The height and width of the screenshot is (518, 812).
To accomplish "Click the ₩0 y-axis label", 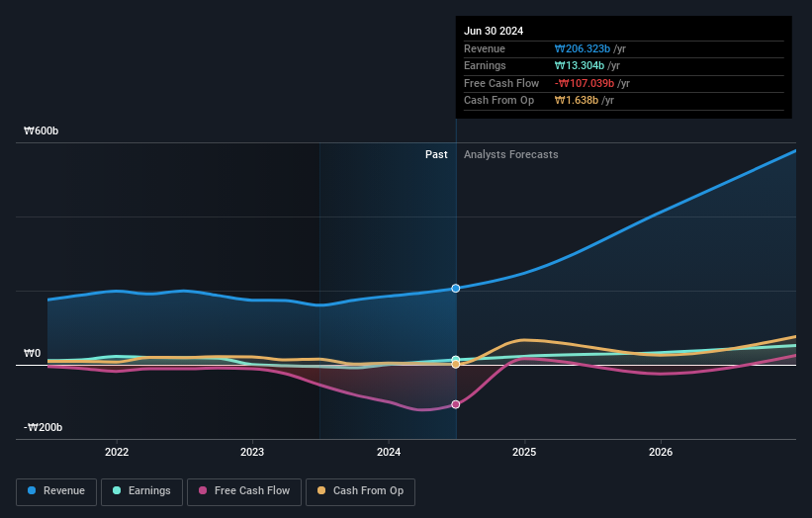I will [32, 354].
